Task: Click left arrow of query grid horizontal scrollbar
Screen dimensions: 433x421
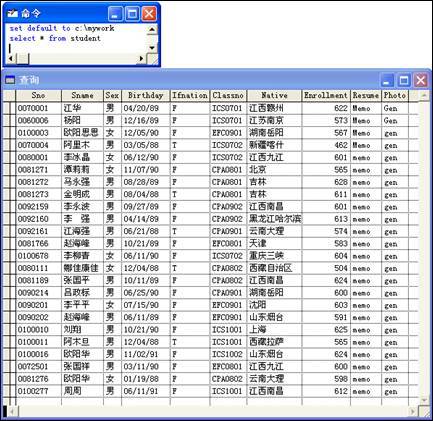Action: click(x=12, y=412)
